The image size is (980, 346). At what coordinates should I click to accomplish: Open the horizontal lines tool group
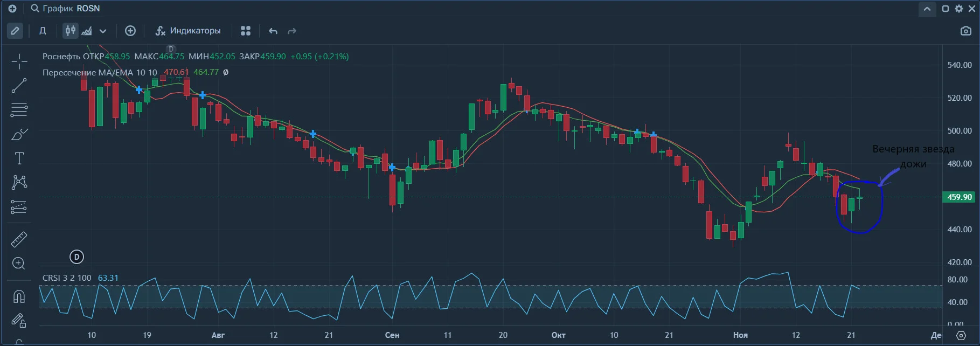[19, 110]
